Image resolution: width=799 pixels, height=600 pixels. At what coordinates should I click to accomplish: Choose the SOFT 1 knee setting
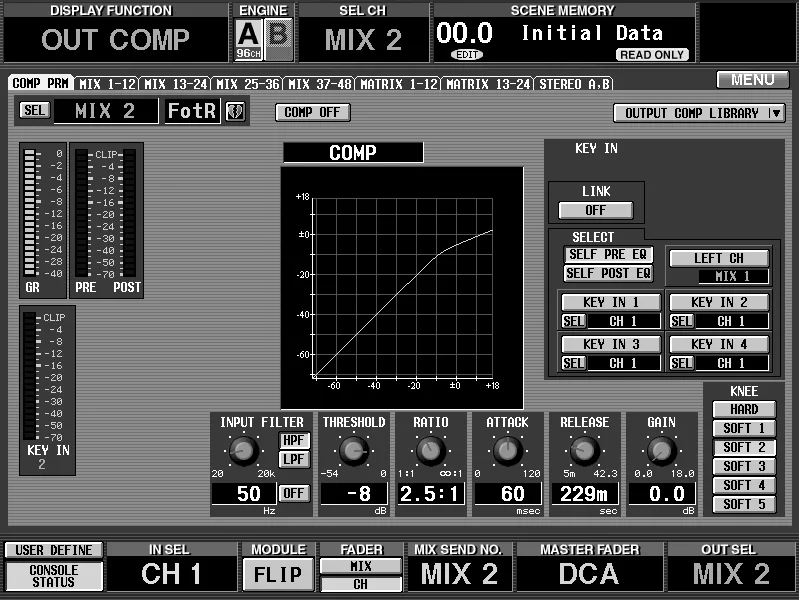click(x=744, y=428)
